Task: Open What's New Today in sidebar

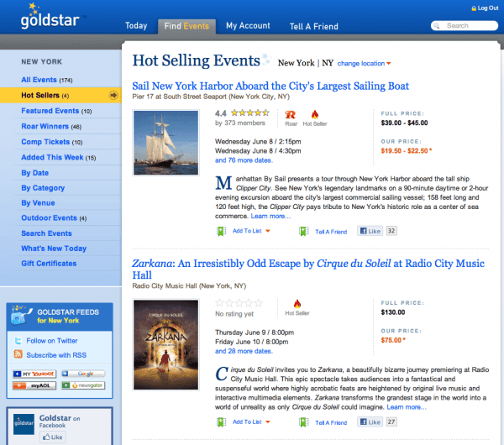Action: coord(54,249)
